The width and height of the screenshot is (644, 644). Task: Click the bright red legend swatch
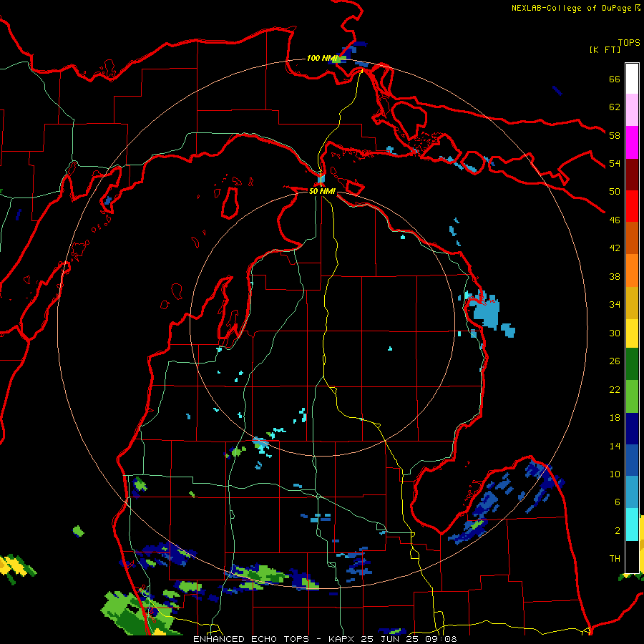(x=632, y=206)
